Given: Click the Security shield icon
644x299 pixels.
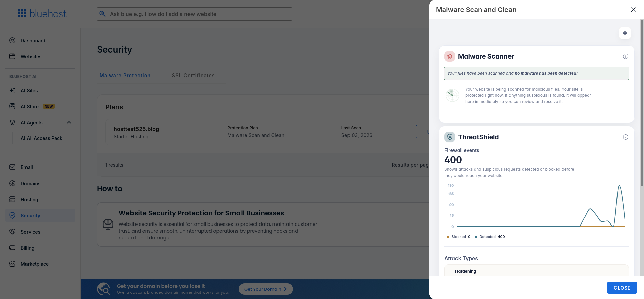Looking at the screenshot, I should (12, 215).
